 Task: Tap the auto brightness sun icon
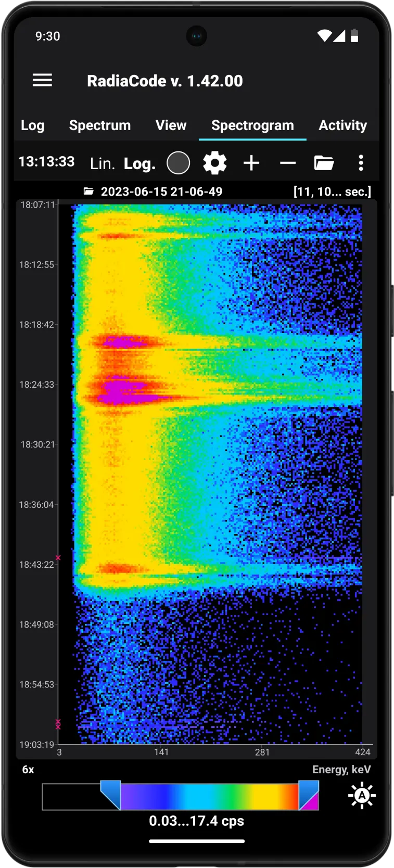(362, 795)
